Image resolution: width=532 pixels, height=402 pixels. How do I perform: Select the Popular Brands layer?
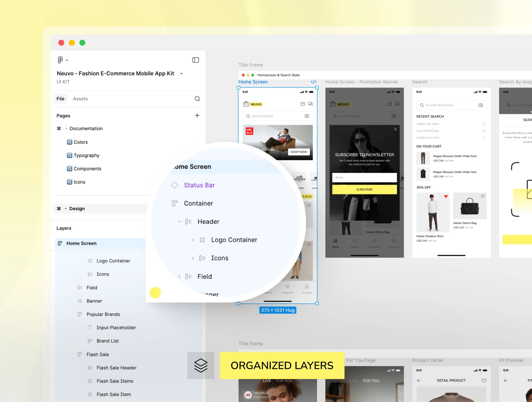pos(103,314)
